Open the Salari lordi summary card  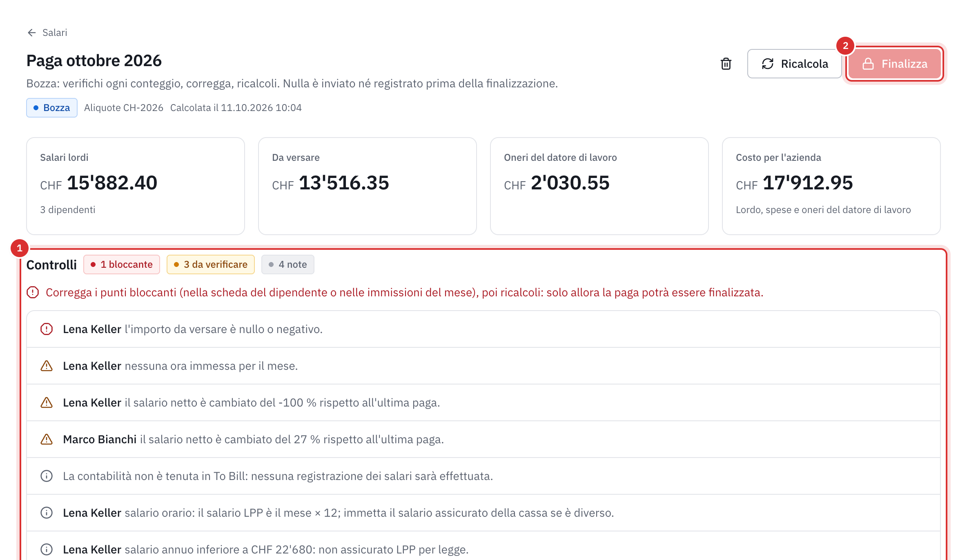click(x=136, y=186)
